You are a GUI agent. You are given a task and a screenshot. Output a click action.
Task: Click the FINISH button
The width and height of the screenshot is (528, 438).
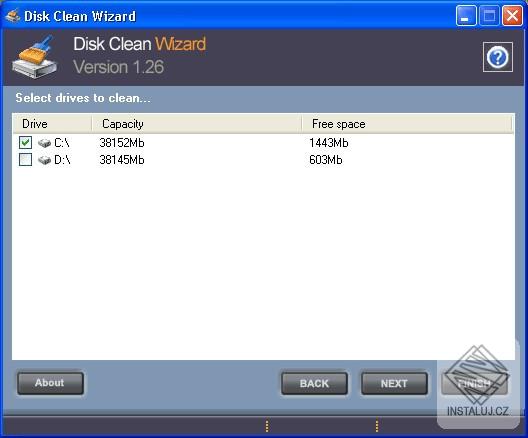474,383
